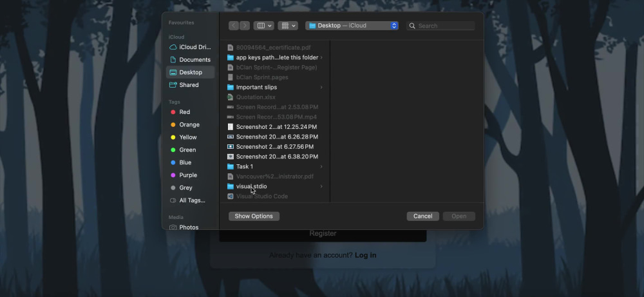Click the Quotation.xlsx spreadsheet icon

[x=231, y=97]
